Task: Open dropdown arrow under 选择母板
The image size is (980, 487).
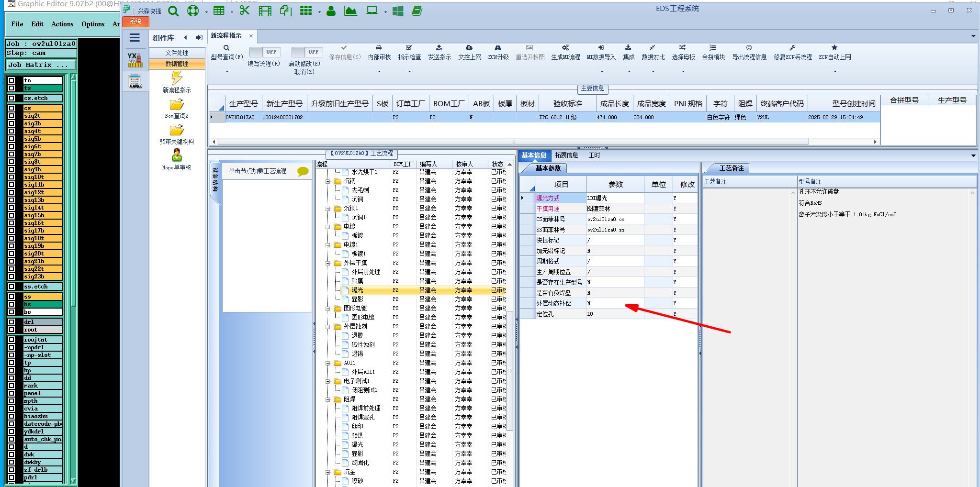Action: pos(683,72)
